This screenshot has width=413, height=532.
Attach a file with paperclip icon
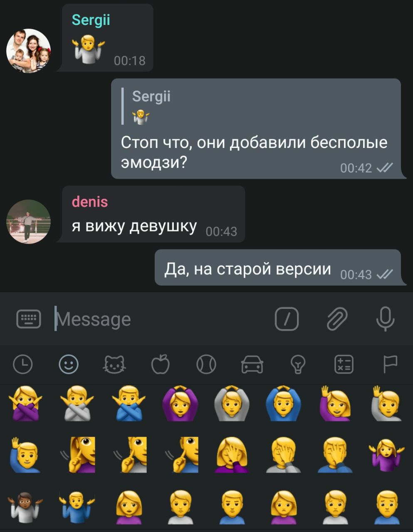point(336,319)
